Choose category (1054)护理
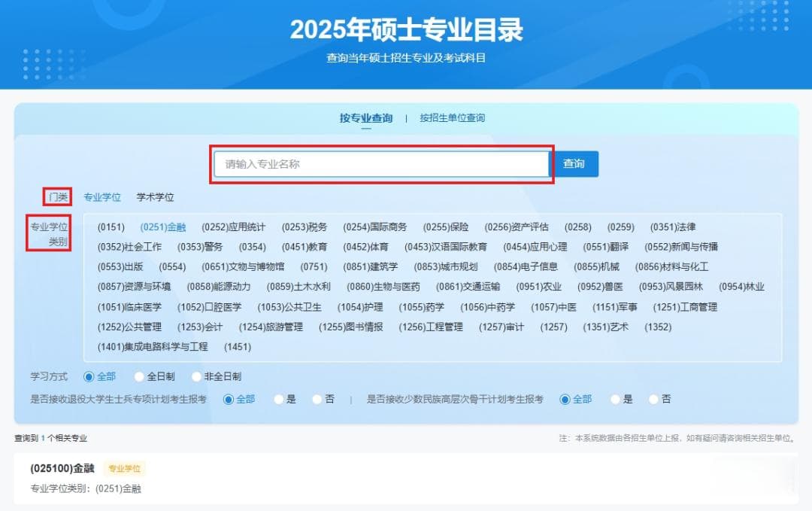This screenshot has height=511, width=812. coord(360,307)
